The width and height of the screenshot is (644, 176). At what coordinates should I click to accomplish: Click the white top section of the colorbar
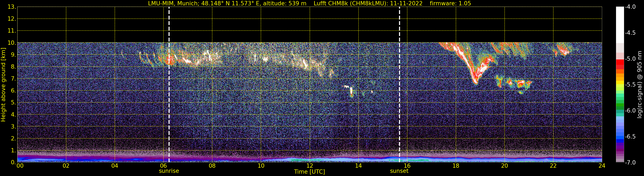[620, 25]
